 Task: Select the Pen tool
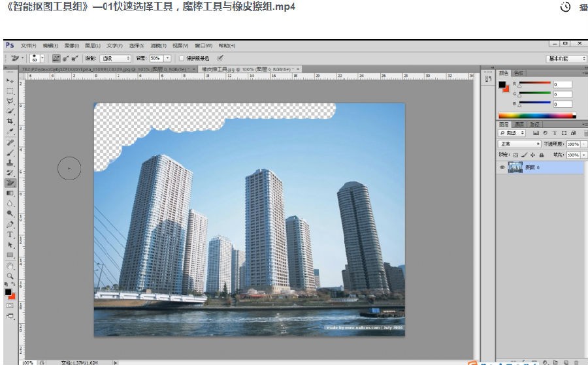pos(10,225)
